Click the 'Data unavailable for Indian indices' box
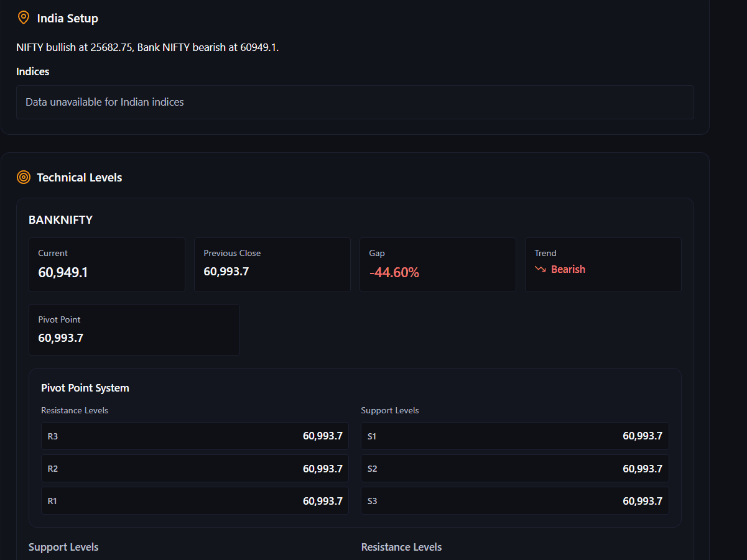The height and width of the screenshot is (560, 747). 355,102
